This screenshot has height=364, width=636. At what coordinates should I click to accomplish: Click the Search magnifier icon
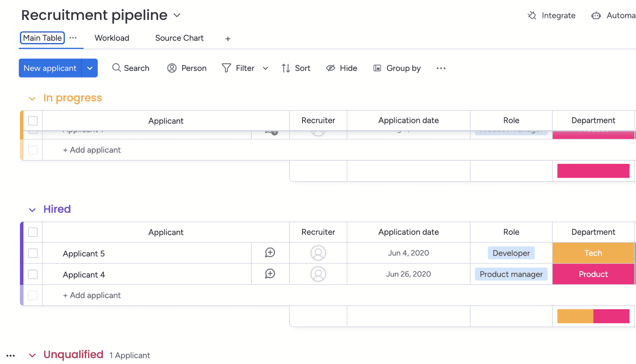click(x=116, y=68)
